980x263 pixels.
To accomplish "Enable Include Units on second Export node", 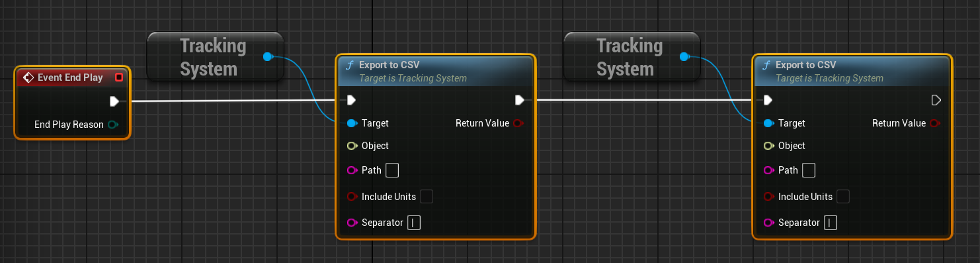I will point(843,196).
